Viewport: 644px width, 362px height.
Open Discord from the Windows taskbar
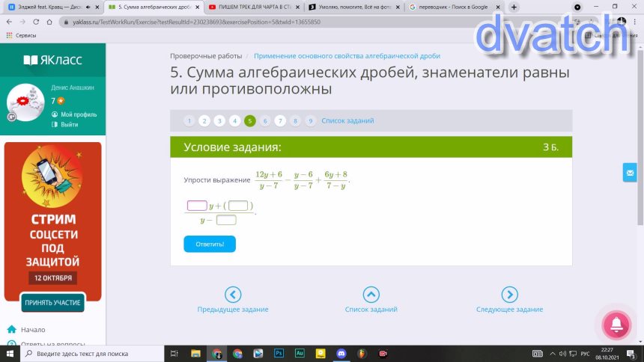(x=341, y=353)
